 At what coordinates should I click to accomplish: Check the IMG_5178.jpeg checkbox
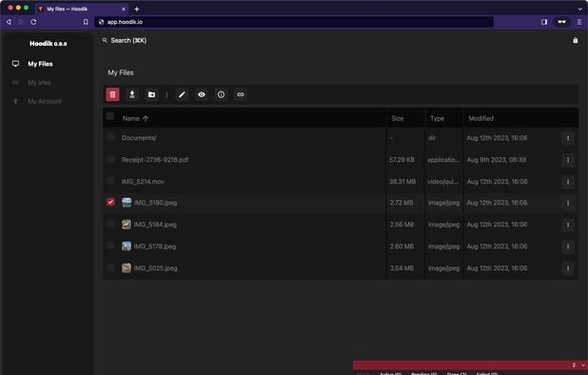click(110, 246)
